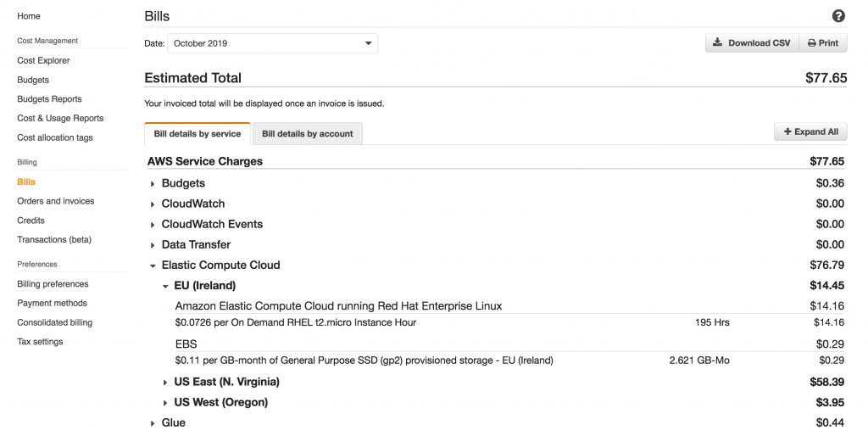The width and height of the screenshot is (868, 436).
Task: Switch to Bill details by account tab
Action: [307, 133]
